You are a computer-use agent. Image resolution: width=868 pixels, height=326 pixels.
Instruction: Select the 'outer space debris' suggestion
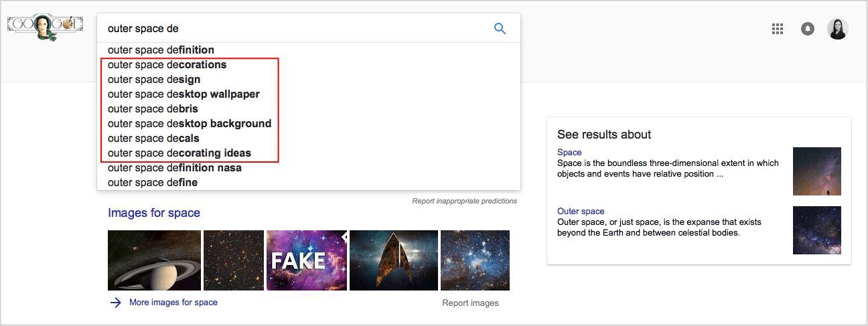[x=153, y=109]
